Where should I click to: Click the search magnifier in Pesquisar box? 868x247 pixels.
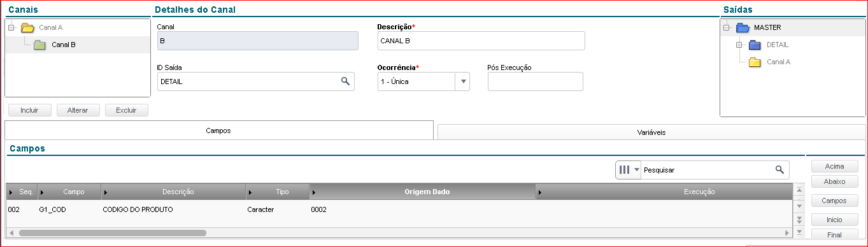[x=779, y=170]
